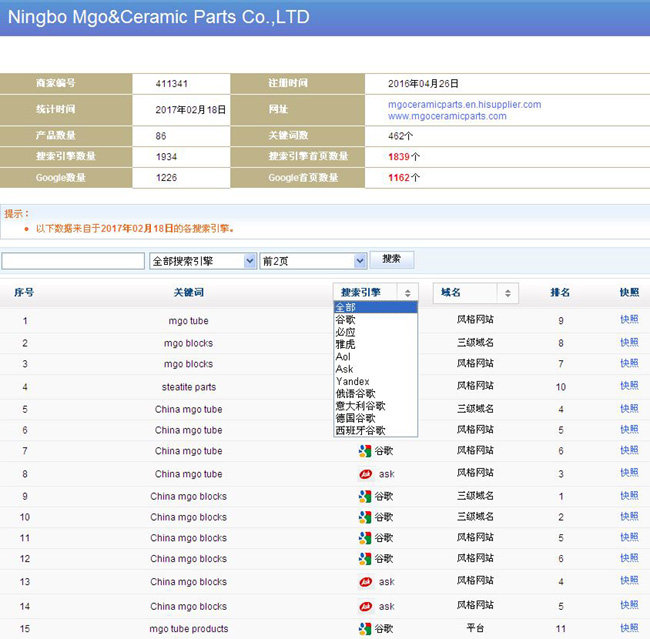Click the 关键词 column header
The image size is (650, 639).
189,293
